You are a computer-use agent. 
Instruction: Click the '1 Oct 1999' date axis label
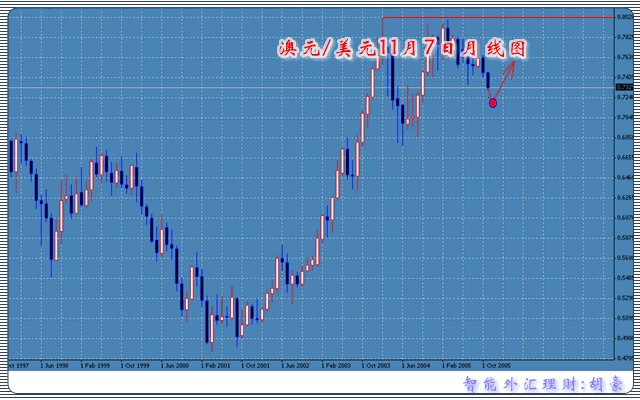[x=135, y=366]
